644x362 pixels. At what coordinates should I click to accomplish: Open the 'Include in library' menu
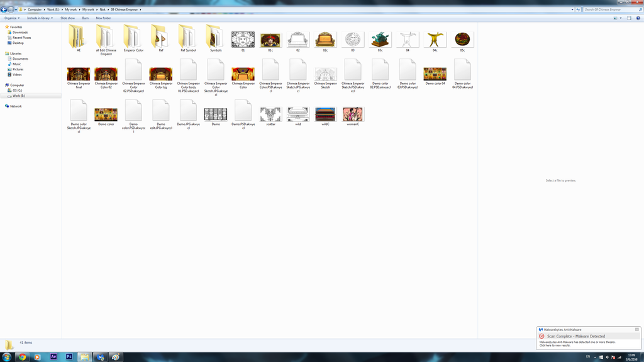coord(40,18)
